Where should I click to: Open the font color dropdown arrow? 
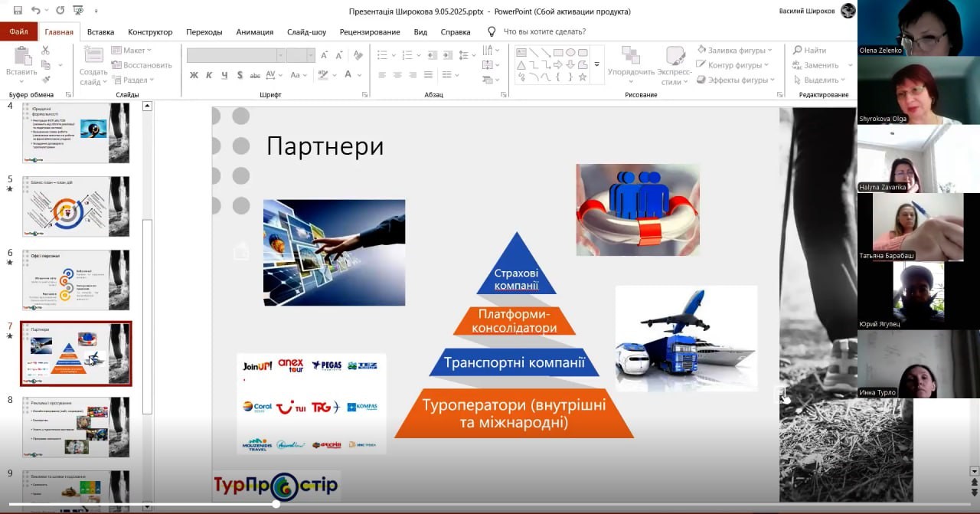(360, 75)
